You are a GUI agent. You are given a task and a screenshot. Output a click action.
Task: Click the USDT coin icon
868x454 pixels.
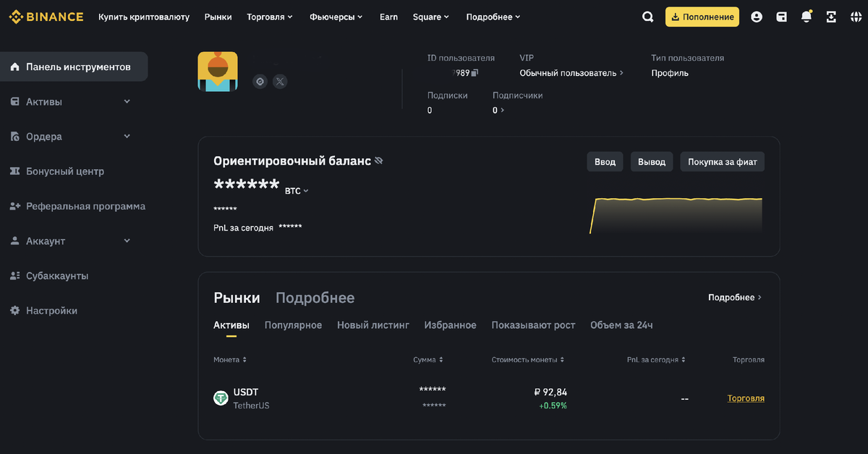point(221,398)
